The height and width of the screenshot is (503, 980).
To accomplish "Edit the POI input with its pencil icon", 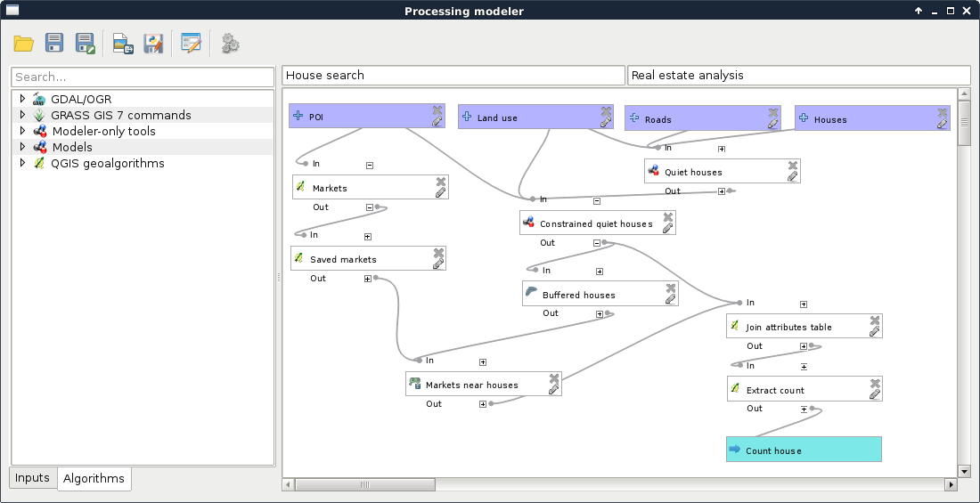I will pyautogui.click(x=437, y=122).
